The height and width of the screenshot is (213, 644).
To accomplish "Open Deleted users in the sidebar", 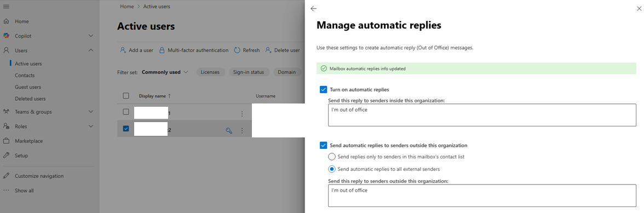I will coord(30,99).
